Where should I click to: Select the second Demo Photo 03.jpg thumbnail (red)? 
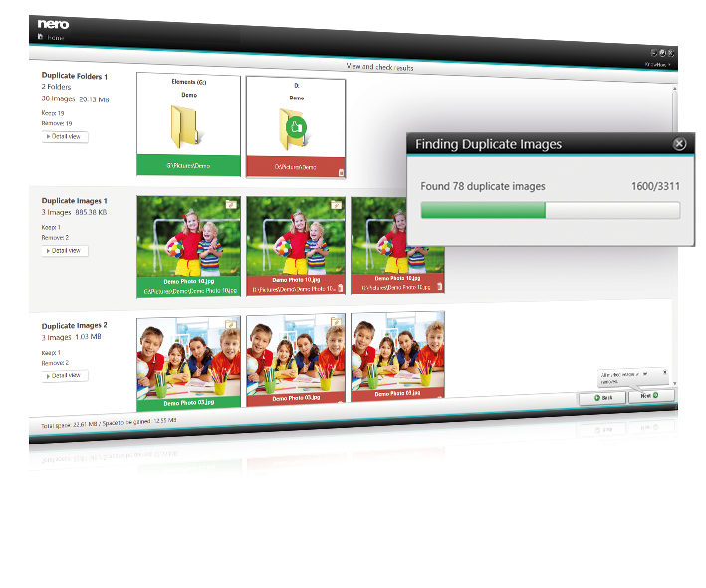tap(296, 360)
